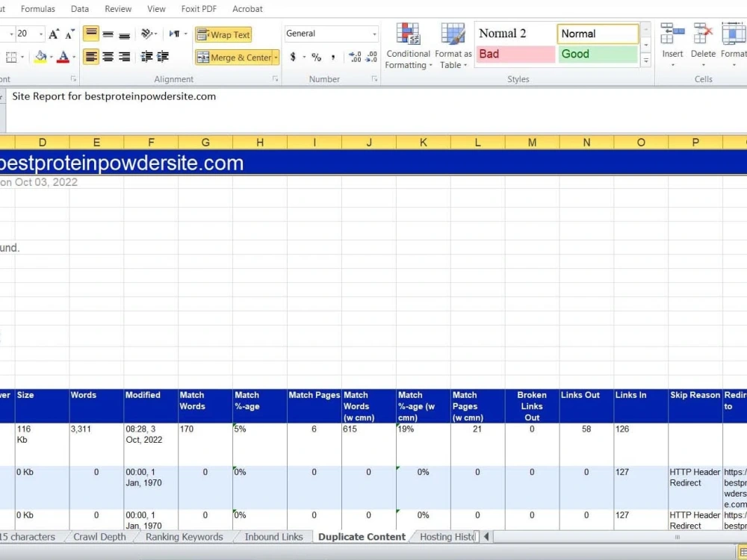Image resolution: width=747 pixels, height=560 pixels.
Task: Open the View ribbon tab
Action: click(156, 9)
